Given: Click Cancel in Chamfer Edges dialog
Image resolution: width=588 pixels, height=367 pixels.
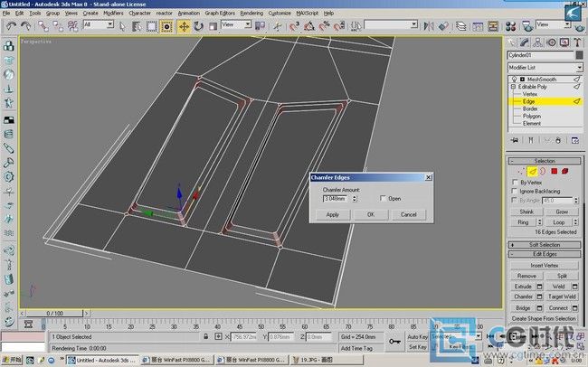Looking at the screenshot, I should pyautogui.click(x=408, y=215).
